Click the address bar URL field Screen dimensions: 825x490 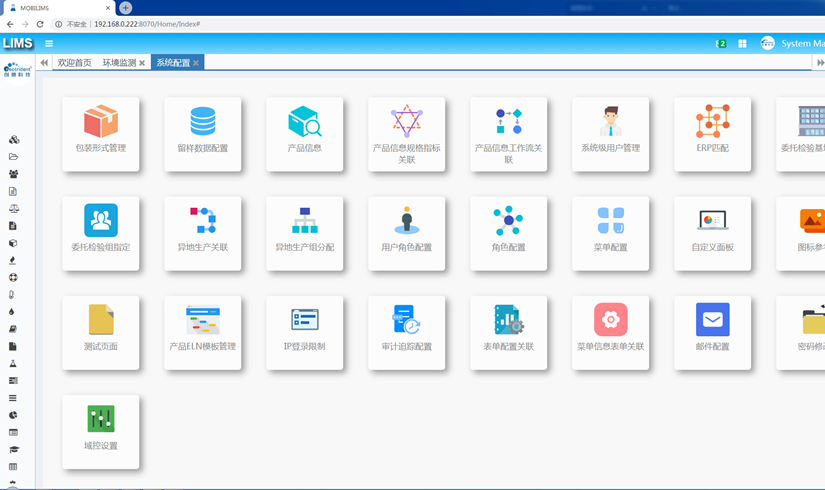click(147, 24)
